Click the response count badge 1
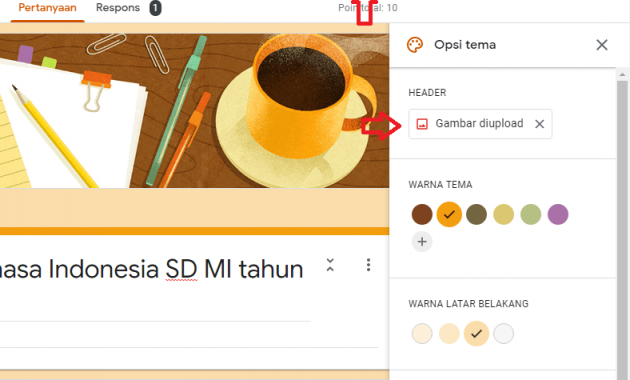Screen dimensions: 630x380 155,8
